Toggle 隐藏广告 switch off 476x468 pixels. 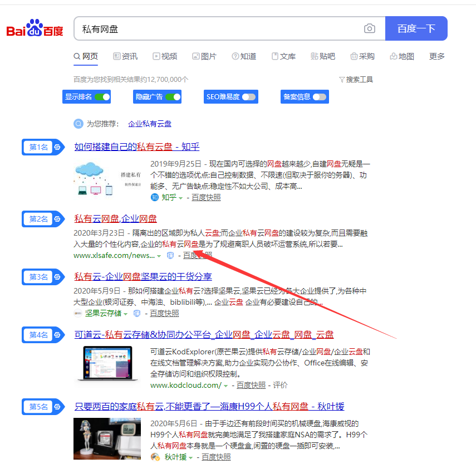pyautogui.click(x=173, y=97)
